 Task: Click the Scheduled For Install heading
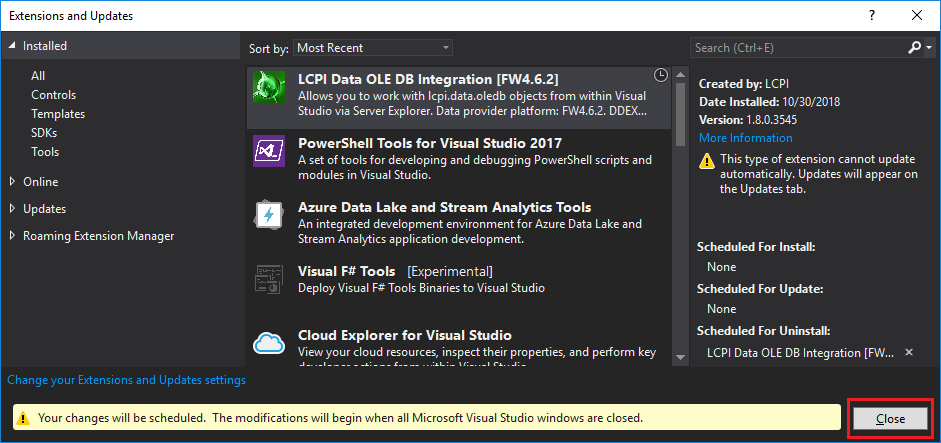tap(756, 247)
